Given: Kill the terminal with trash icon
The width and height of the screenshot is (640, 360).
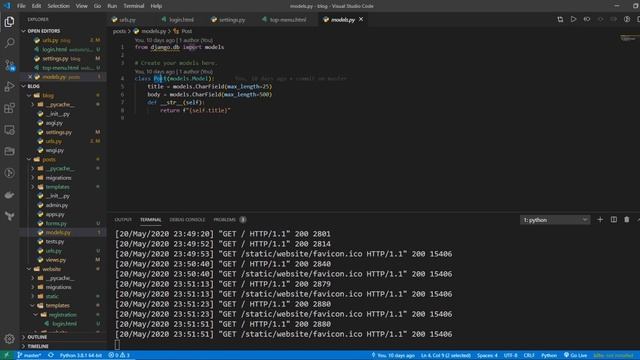Looking at the screenshot, I should 627,220.
